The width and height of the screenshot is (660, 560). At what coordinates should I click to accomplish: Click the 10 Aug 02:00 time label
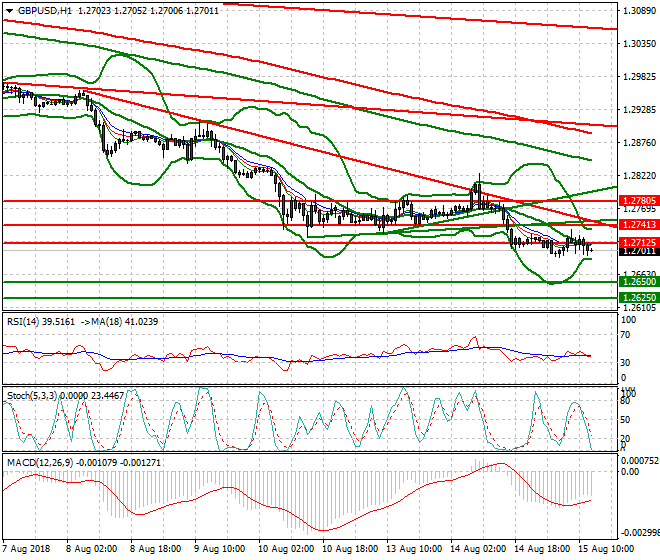286,549
